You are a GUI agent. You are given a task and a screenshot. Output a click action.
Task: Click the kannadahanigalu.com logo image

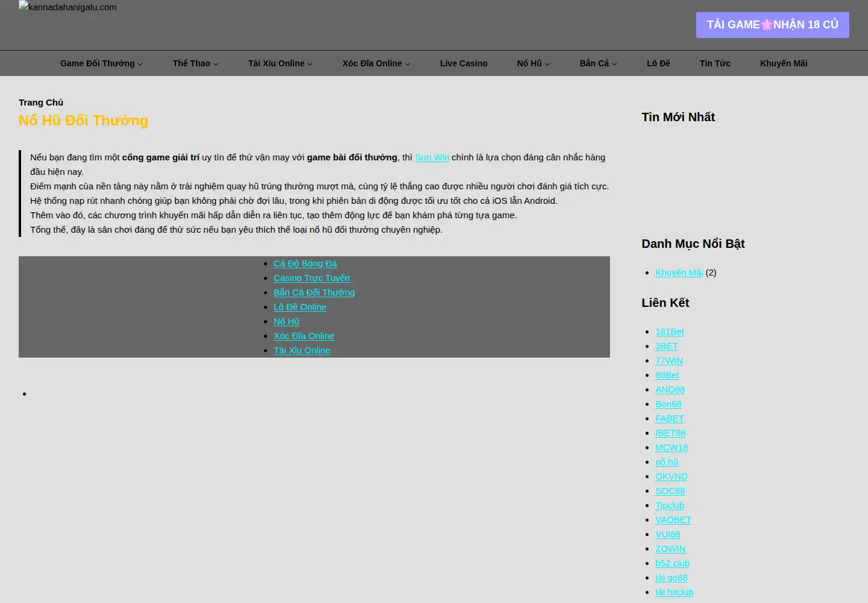click(x=68, y=7)
